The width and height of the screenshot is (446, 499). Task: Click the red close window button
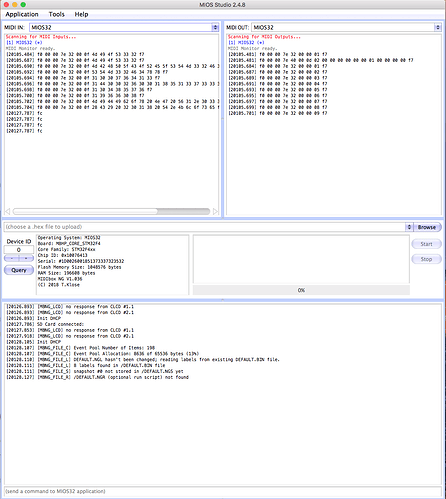6,5
